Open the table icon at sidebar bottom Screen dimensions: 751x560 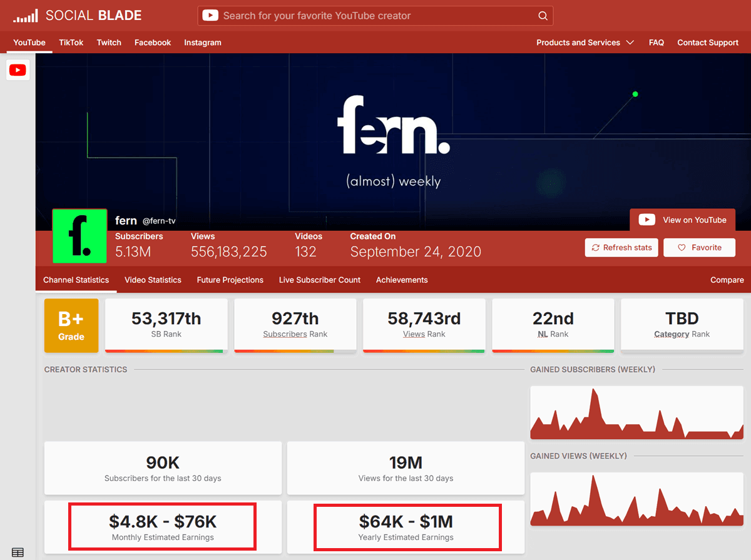pyautogui.click(x=18, y=552)
